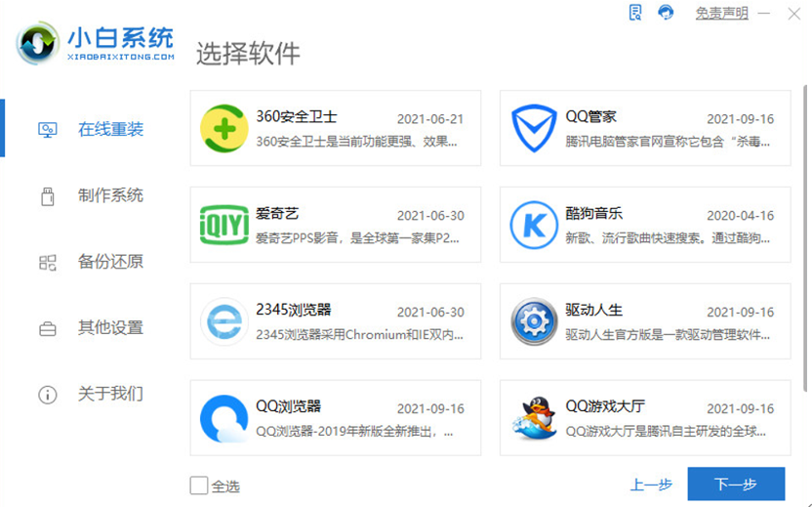Click the 上一步 previous step link
Image resolution: width=812 pixels, height=507 pixels.
(651, 485)
